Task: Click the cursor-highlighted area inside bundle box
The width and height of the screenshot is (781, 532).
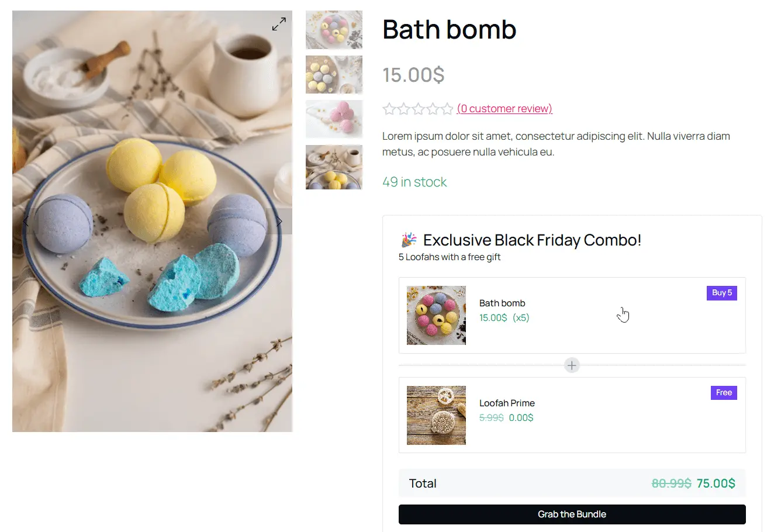Action: pyautogui.click(x=623, y=315)
